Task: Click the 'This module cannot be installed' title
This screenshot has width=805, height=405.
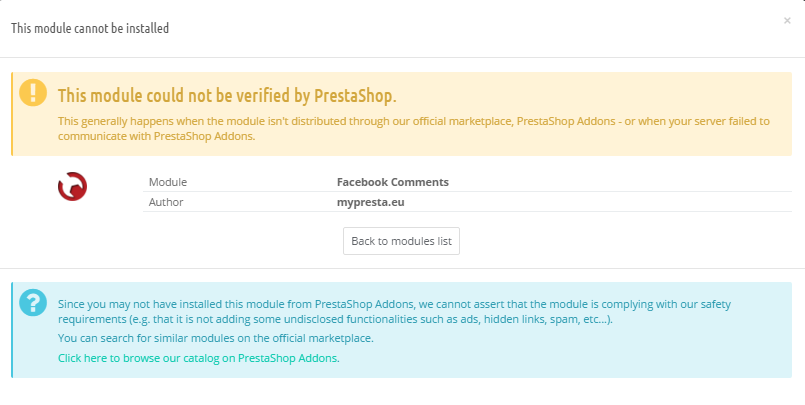Action: tap(90, 28)
